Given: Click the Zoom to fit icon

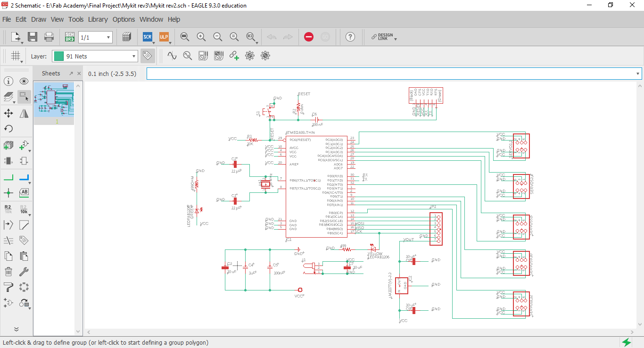Looking at the screenshot, I should pyautogui.click(x=185, y=37).
